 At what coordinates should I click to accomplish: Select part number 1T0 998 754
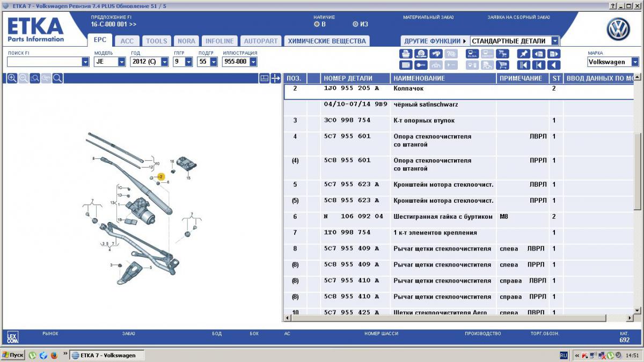(x=347, y=233)
